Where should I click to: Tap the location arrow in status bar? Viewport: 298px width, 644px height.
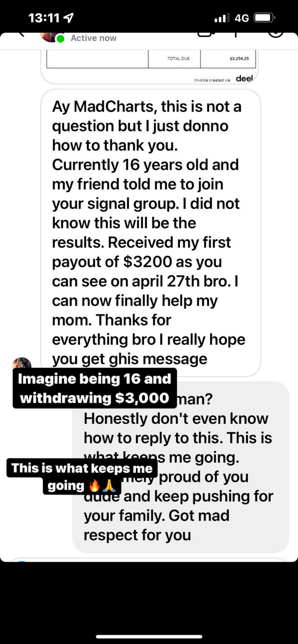pyautogui.click(x=69, y=18)
